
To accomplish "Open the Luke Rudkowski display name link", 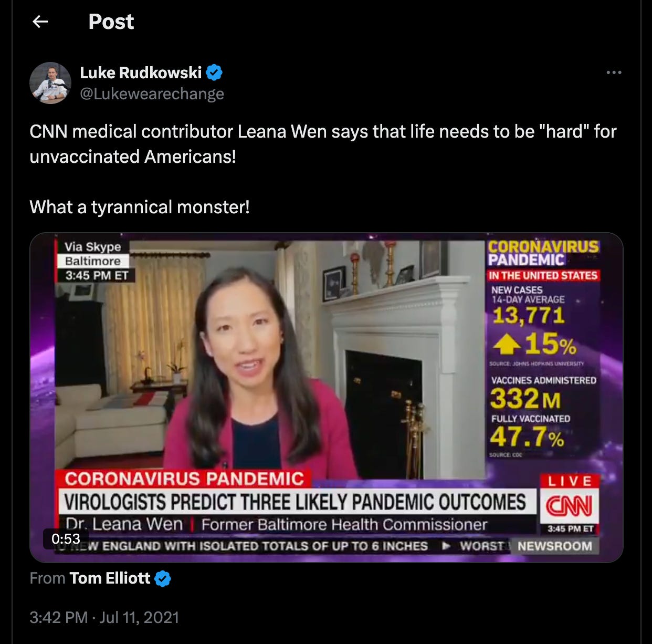I will point(141,72).
